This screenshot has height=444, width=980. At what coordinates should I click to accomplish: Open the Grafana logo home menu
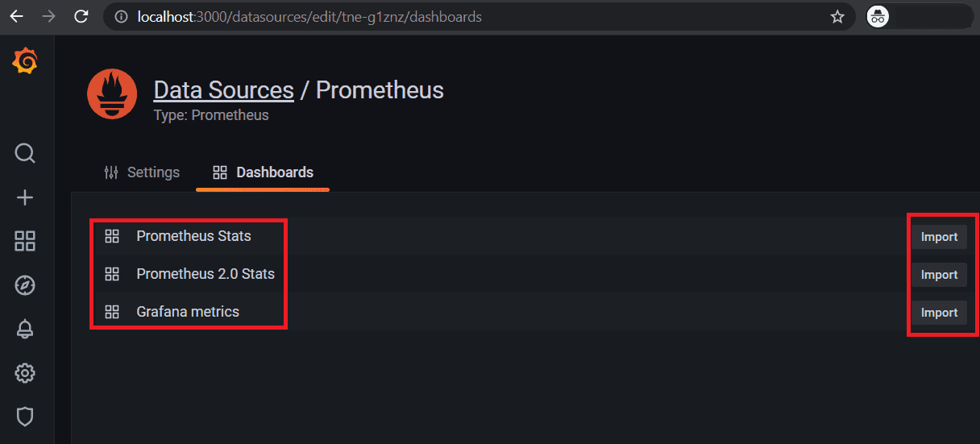[x=25, y=61]
